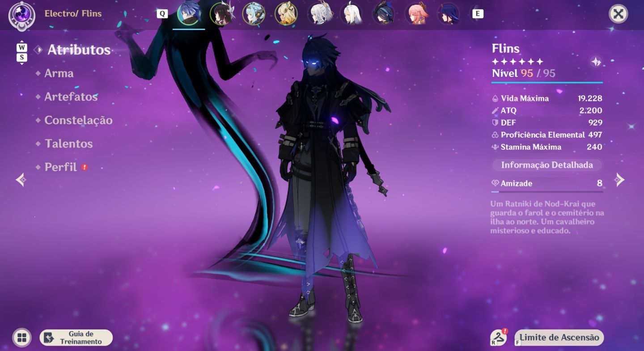Image resolution: width=644 pixels, height=351 pixels.
Task: Select the silver-haired portrait beside the blonde one
Action: pyautogui.click(x=320, y=14)
